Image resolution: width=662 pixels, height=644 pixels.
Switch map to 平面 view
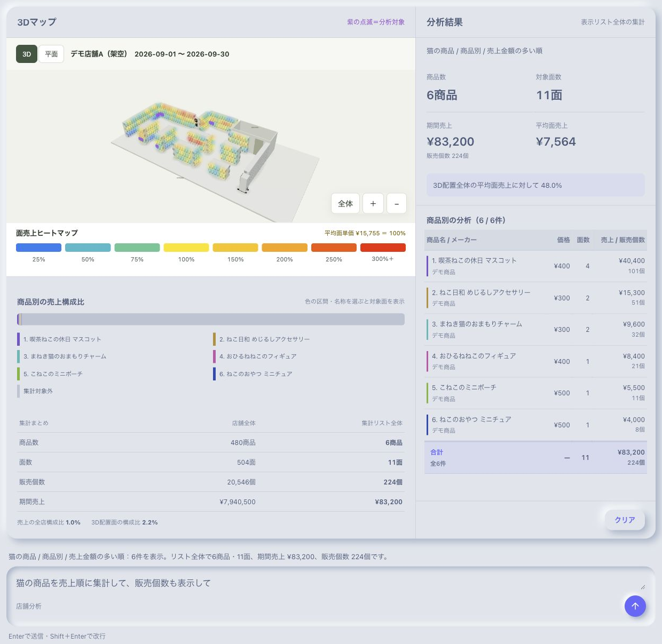(51, 54)
